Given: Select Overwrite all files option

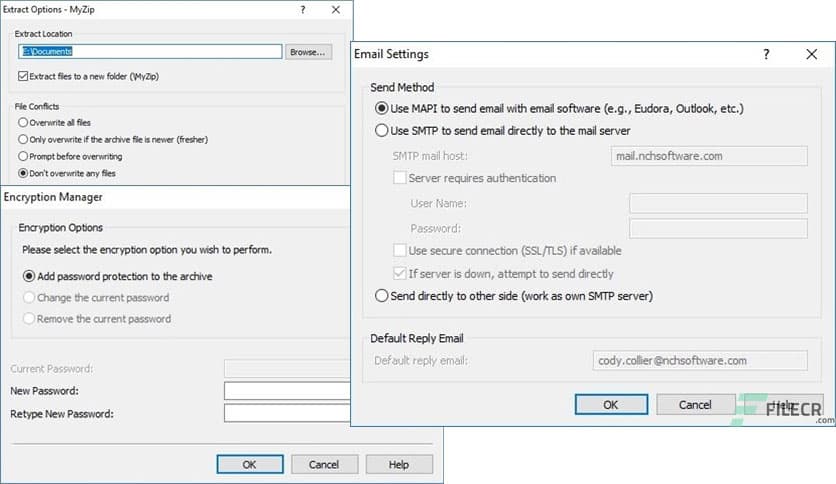Looking at the screenshot, I should point(23,123).
